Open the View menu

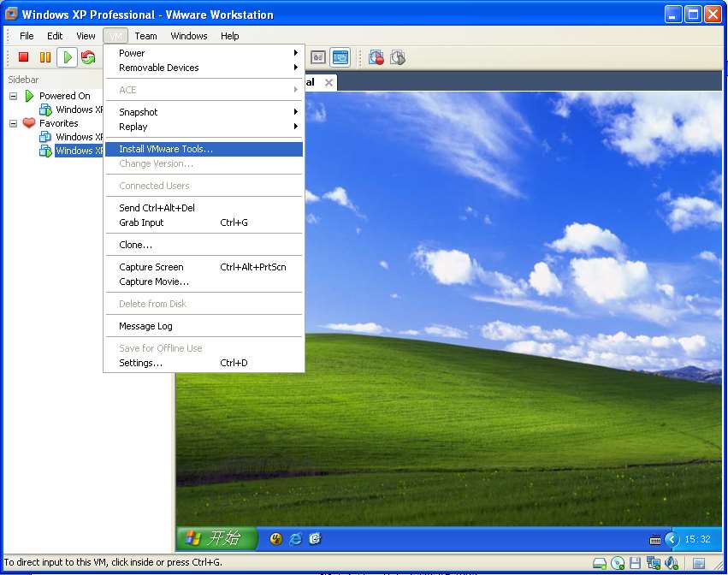tap(86, 36)
